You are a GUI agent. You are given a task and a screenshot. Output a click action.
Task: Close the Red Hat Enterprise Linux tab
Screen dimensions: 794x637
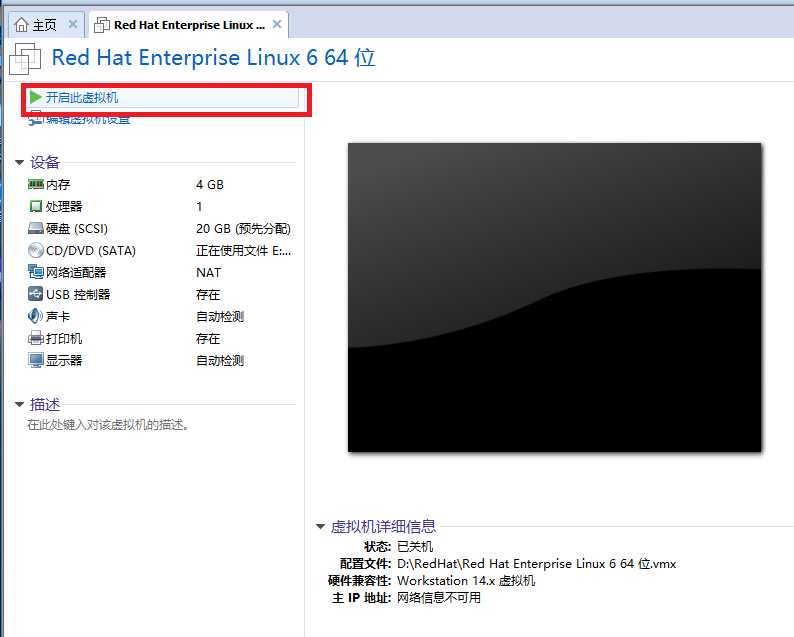[277, 24]
